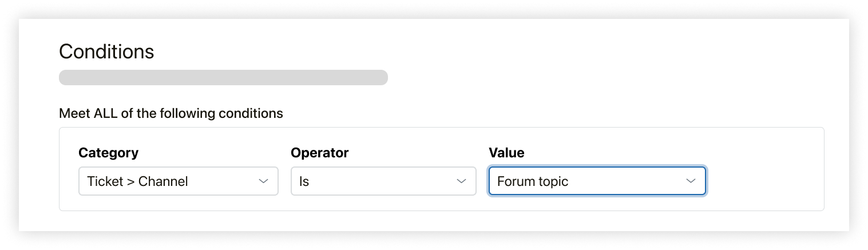
Task: Click the chevron in the Category dropdown
Action: pyautogui.click(x=263, y=181)
